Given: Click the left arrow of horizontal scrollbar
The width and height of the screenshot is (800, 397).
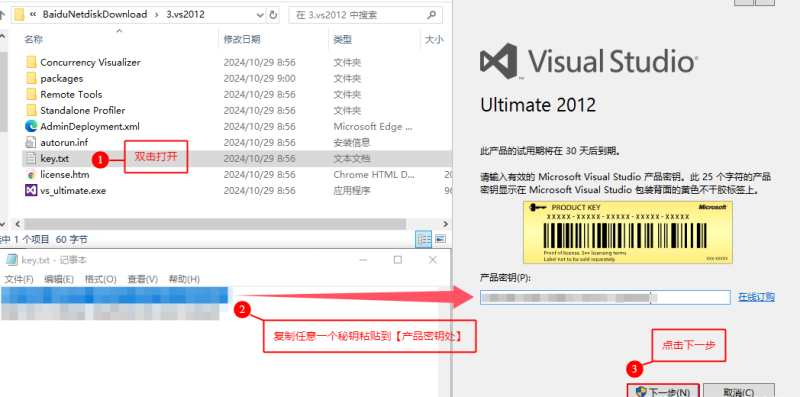Looking at the screenshot, I should pos(17,224).
